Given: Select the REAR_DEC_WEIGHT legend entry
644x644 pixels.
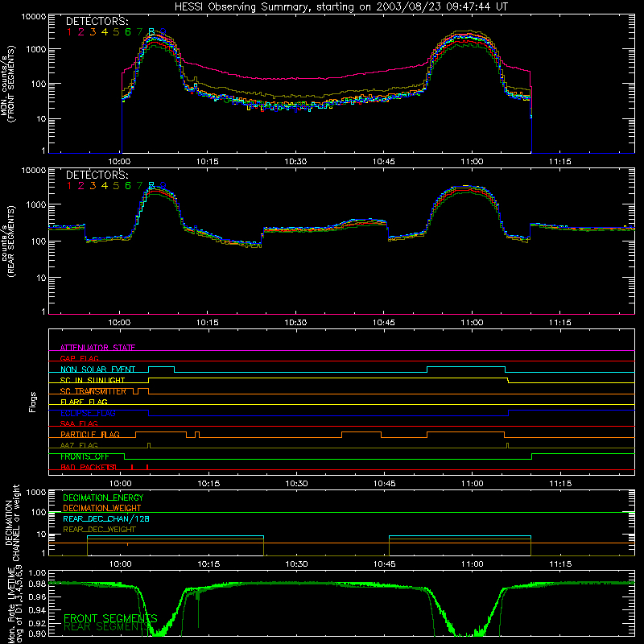Looking at the screenshot, I should pos(99,530).
